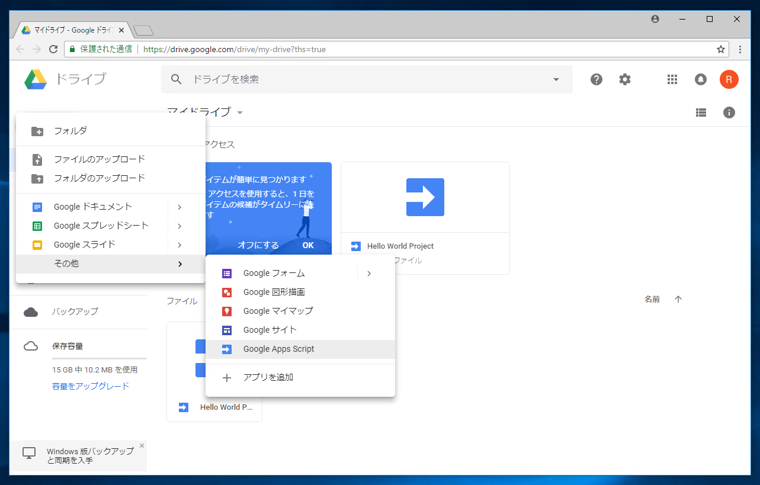This screenshot has width=760, height=485.
Task: Click 保存容量 in sidebar
Action: tap(67, 346)
